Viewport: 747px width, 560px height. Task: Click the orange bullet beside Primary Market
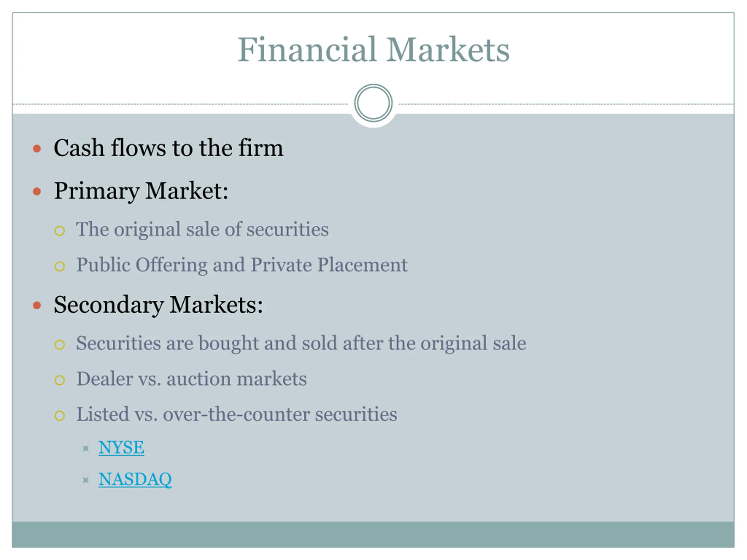tap(37, 192)
